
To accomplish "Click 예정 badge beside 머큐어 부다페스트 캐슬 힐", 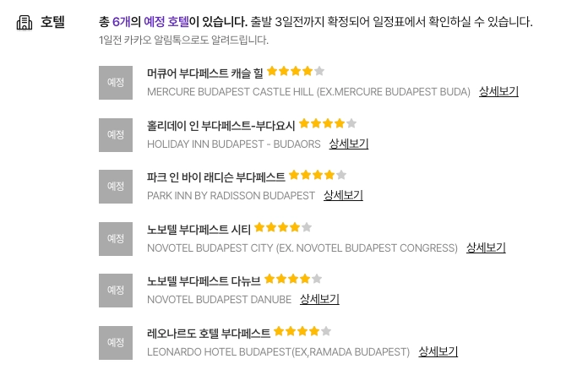I will (116, 83).
